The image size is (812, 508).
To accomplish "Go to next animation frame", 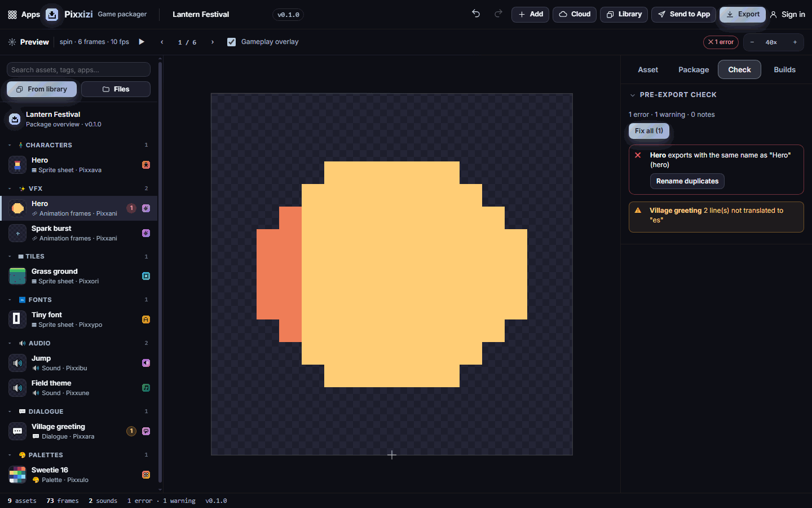I will click(x=213, y=42).
